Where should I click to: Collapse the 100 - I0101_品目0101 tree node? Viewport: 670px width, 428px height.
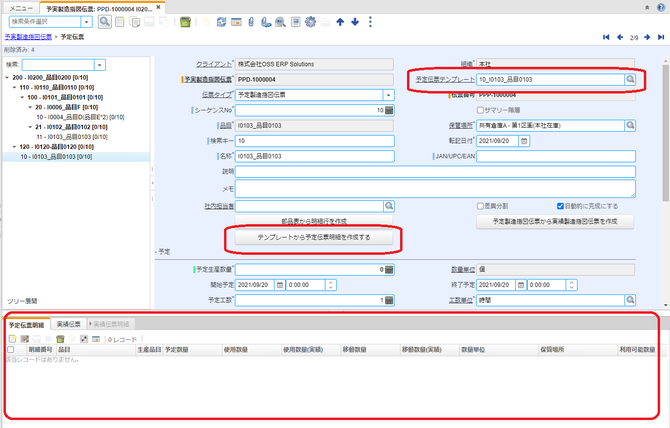click(x=22, y=97)
